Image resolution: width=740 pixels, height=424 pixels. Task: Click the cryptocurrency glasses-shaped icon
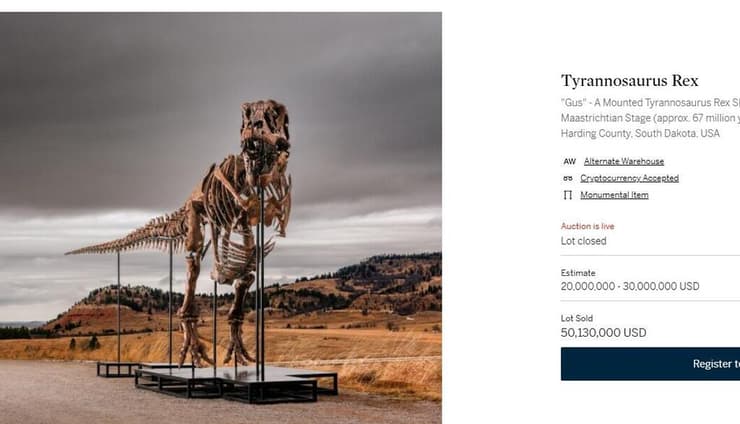(x=568, y=178)
